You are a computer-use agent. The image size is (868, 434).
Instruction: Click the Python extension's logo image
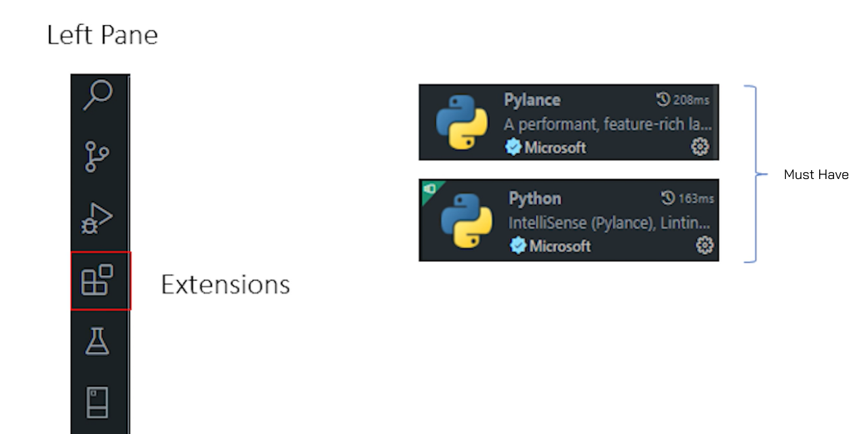point(467,220)
